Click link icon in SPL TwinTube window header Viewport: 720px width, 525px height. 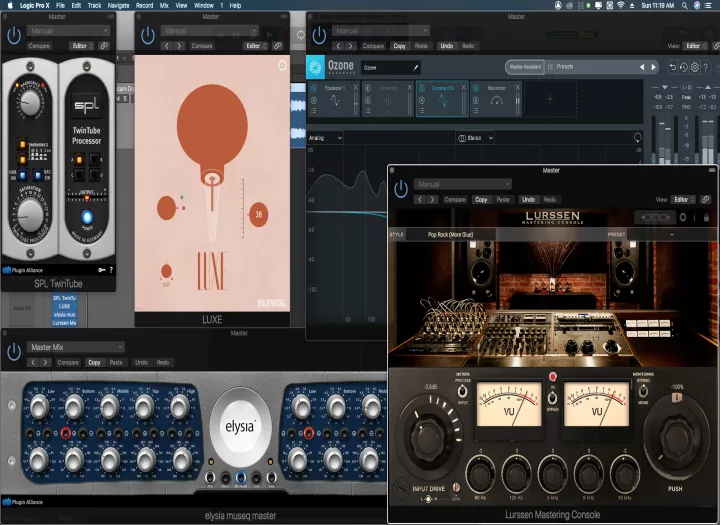coord(104,46)
